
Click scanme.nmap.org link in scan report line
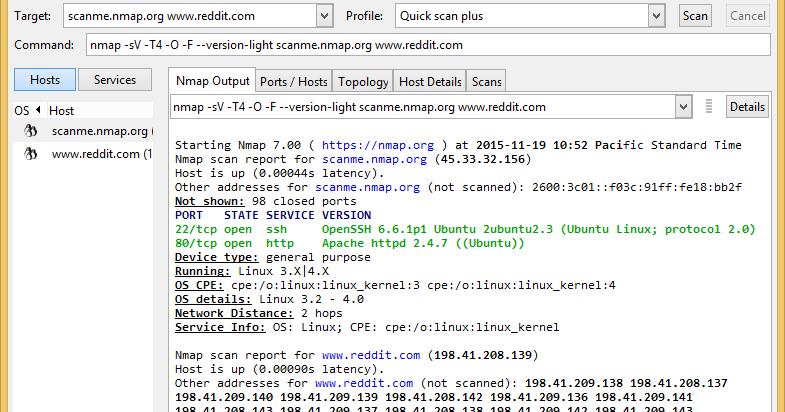374,159
